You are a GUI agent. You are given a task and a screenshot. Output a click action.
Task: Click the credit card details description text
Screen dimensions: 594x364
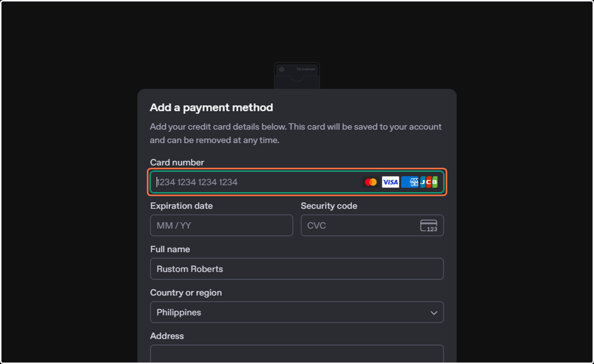point(296,134)
